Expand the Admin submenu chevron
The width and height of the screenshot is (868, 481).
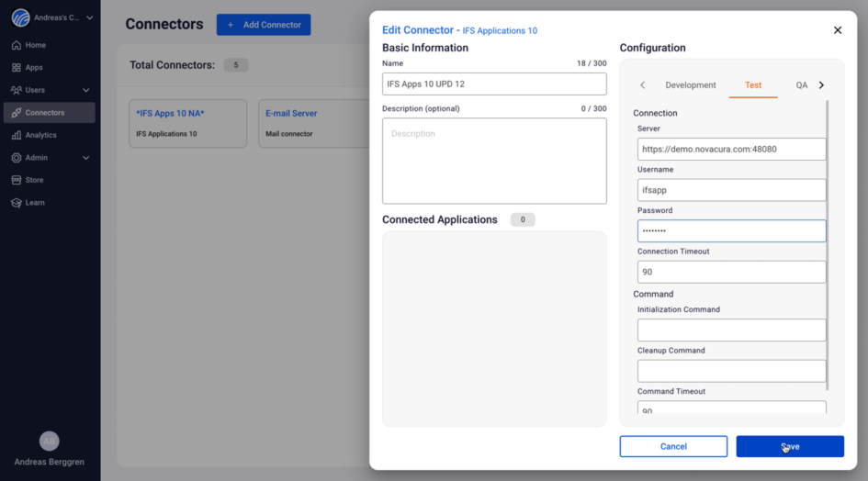point(85,158)
